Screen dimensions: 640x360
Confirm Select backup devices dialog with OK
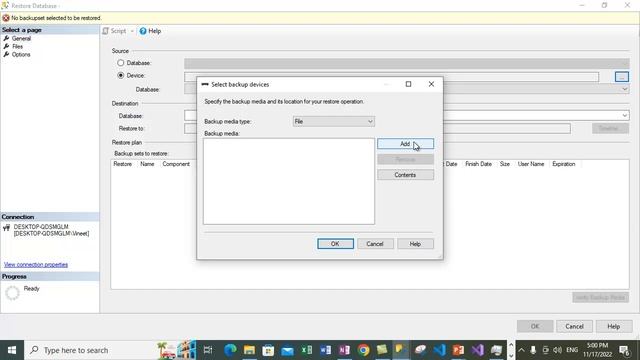pos(335,244)
